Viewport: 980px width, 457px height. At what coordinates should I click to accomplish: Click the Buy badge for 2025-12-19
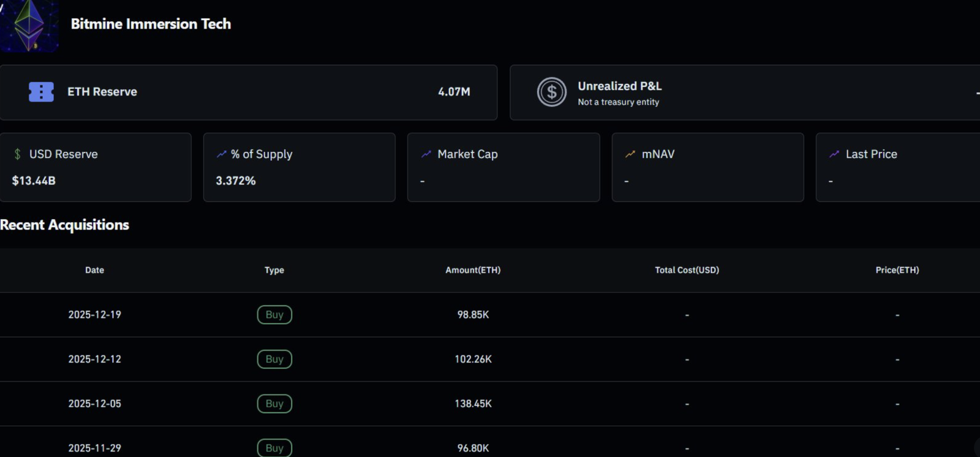point(274,315)
